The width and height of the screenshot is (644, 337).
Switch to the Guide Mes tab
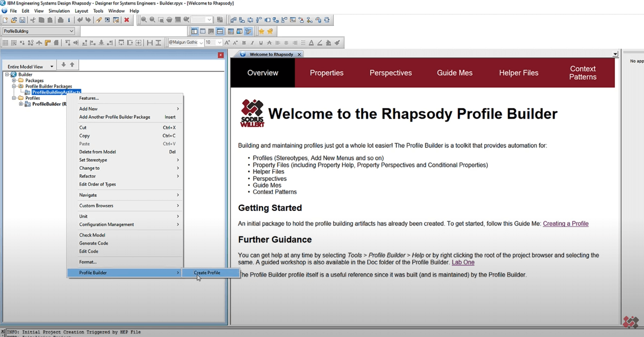(x=454, y=73)
